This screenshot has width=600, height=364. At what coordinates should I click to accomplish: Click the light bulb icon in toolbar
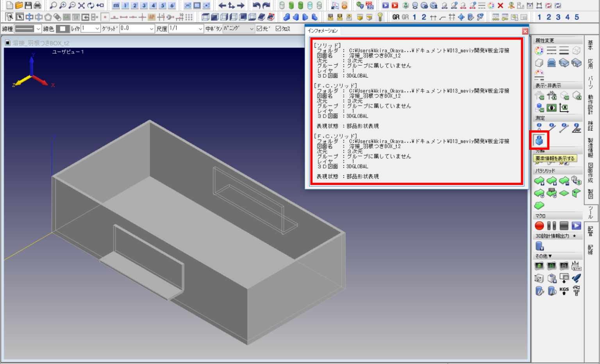(380, 17)
